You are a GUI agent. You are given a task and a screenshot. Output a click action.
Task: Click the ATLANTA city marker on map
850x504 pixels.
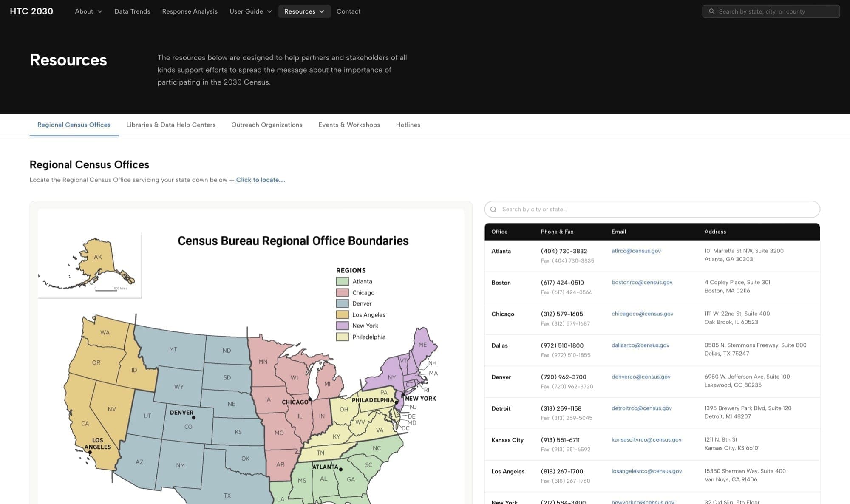pyautogui.click(x=341, y=470)
